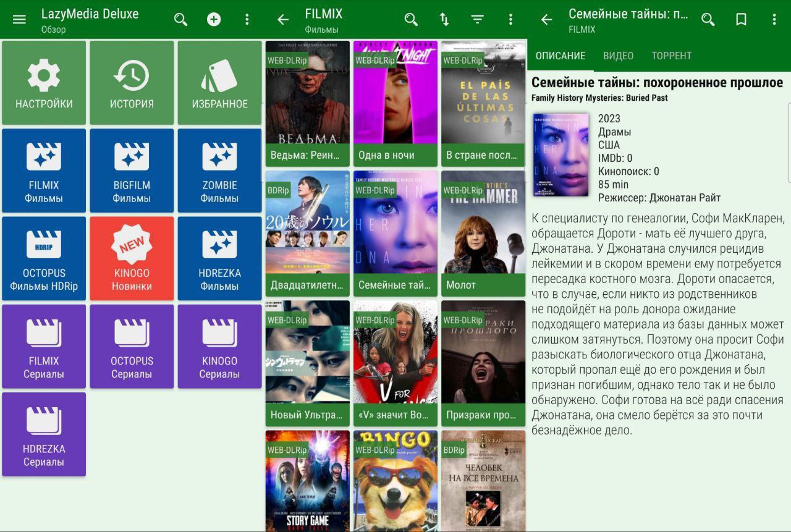Open the Призраки про... movie poster

click(483, 363)
